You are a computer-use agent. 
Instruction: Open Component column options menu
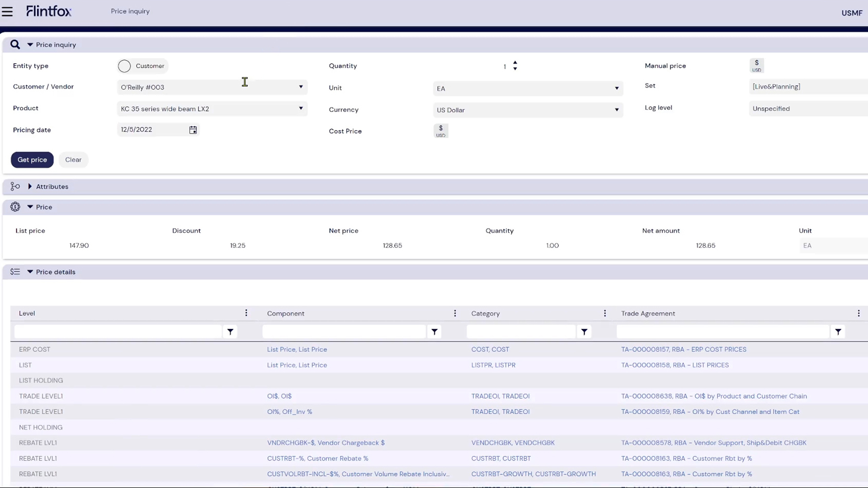click(x=455, y=313)
